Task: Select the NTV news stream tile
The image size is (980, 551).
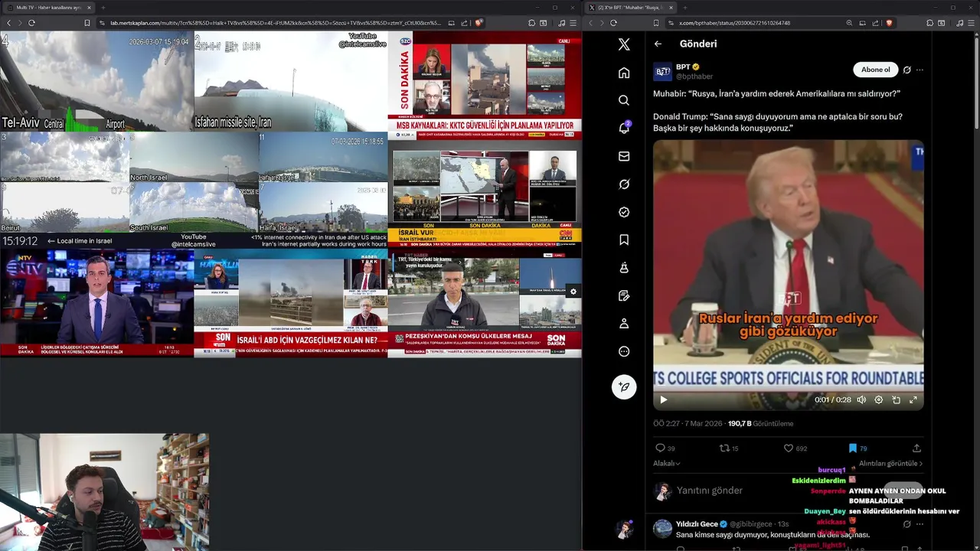Action: [96, 303]
